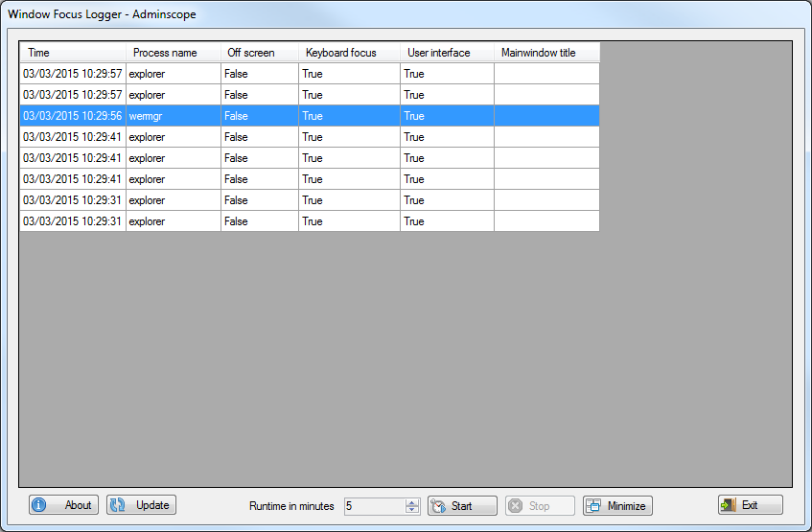This screenshot has height=532, width=812.
Task: Click the Minimize windows icon
Action: coord(593,505)
